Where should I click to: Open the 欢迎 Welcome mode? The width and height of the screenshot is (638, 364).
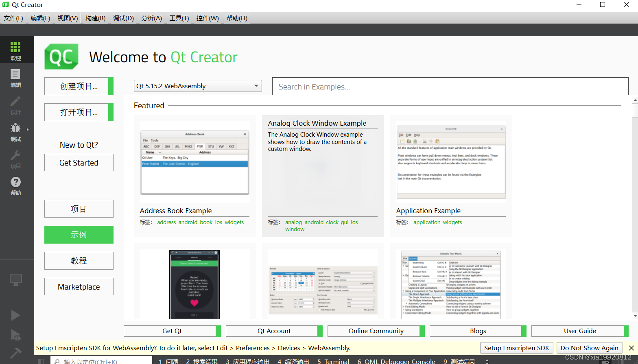click(15, 50)
